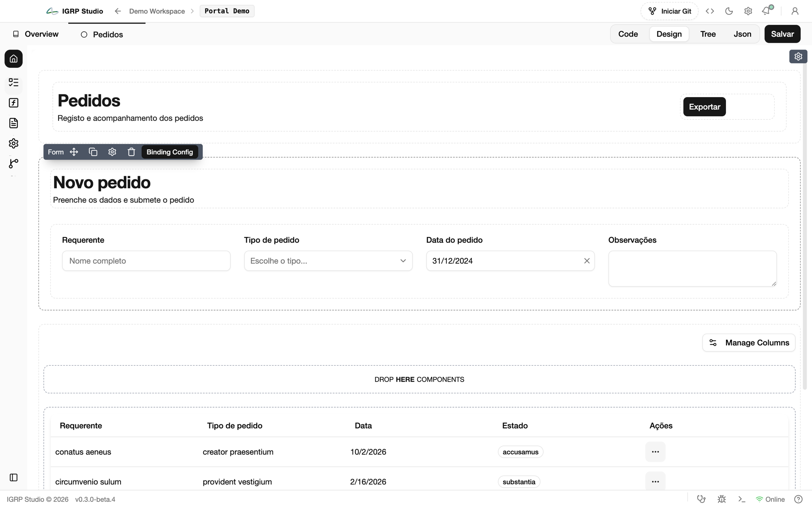
Task: Open header settings gear icon
Action: coord(748,11)
